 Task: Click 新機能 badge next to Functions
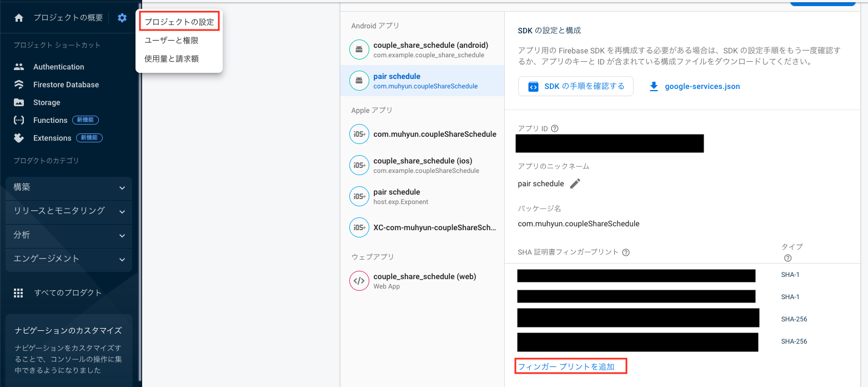click(86, 120)
